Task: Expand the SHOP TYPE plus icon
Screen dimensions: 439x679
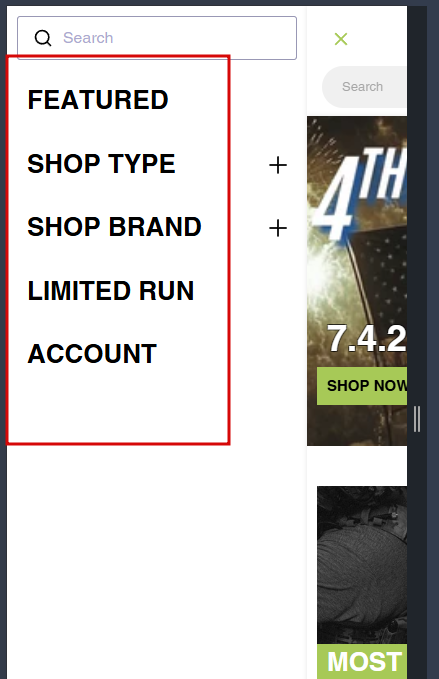Action: pyautogui.click(x=278, y=165)
